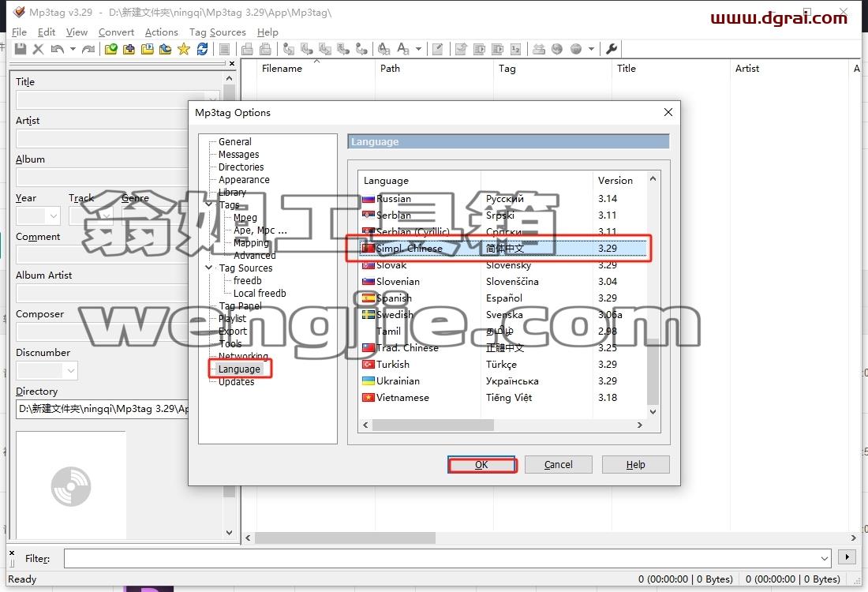Click the Undo arrow toolbar icon
Screen dimensions: 868x592
pos(57,49)
